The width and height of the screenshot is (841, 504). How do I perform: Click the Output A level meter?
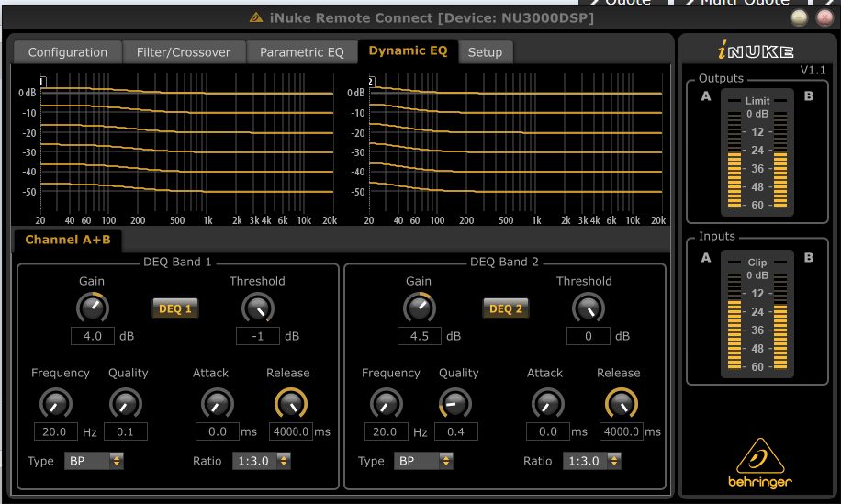coord(734,160)
